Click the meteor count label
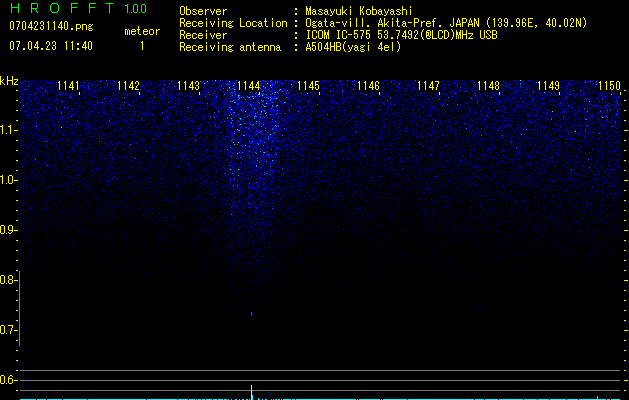 (142, 31)
